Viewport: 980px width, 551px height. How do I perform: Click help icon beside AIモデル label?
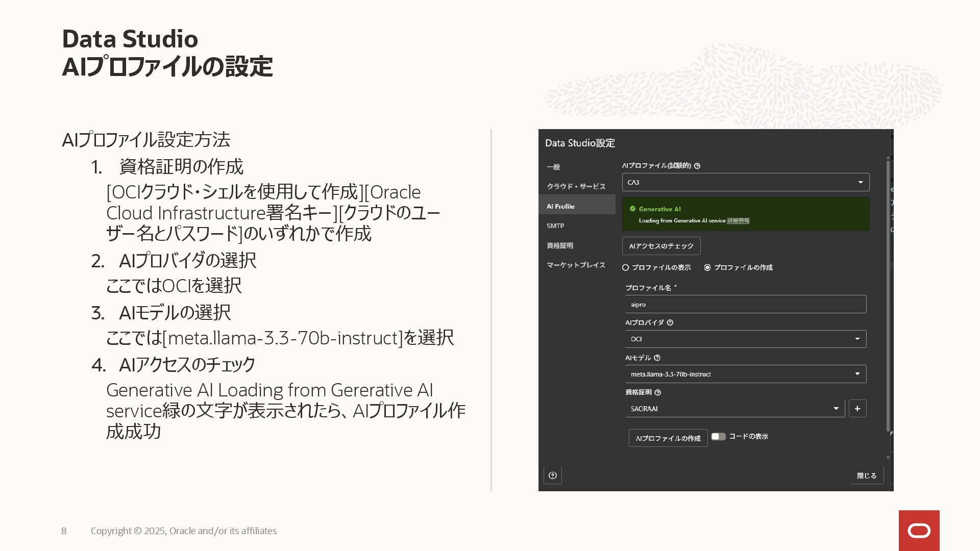click(657, 358)
